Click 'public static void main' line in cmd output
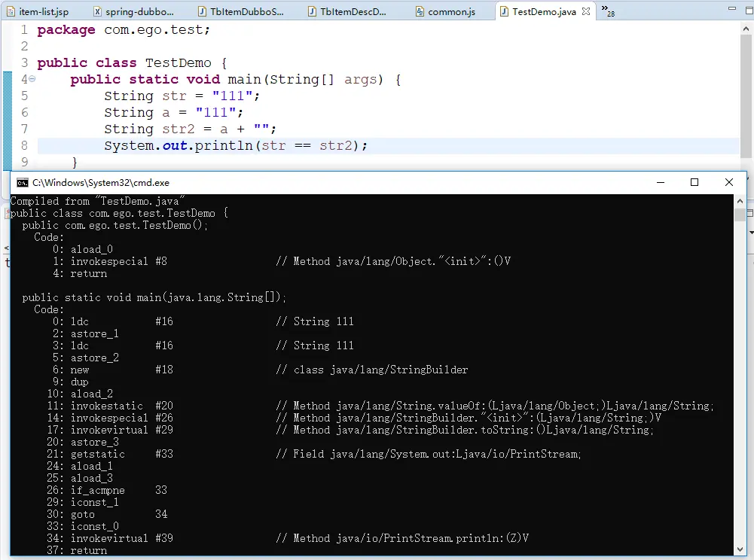This screenshot has width=754, height=560. [x=154, y=297]
